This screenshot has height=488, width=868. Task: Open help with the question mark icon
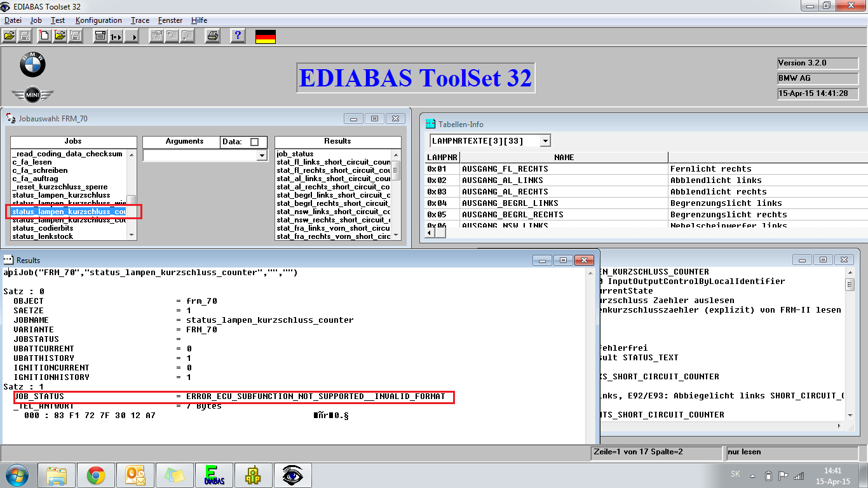coord(237,36)
